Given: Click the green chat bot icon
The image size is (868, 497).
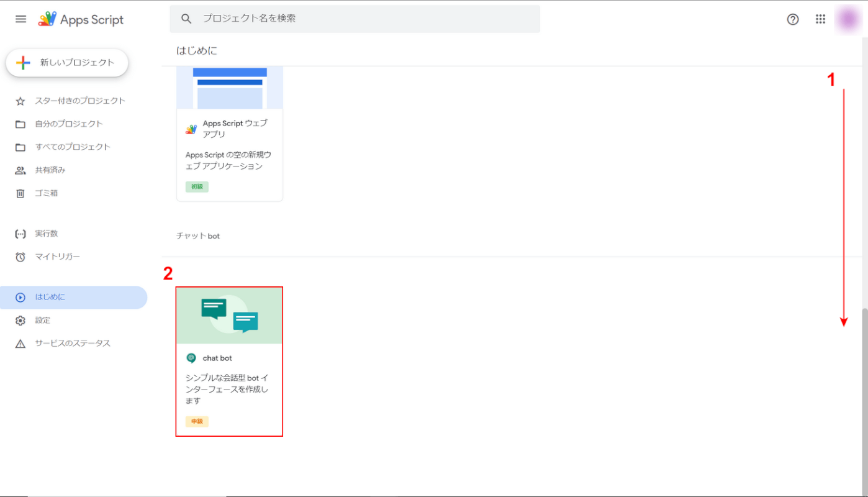Looking at the screenshot, I should (191, 358).
